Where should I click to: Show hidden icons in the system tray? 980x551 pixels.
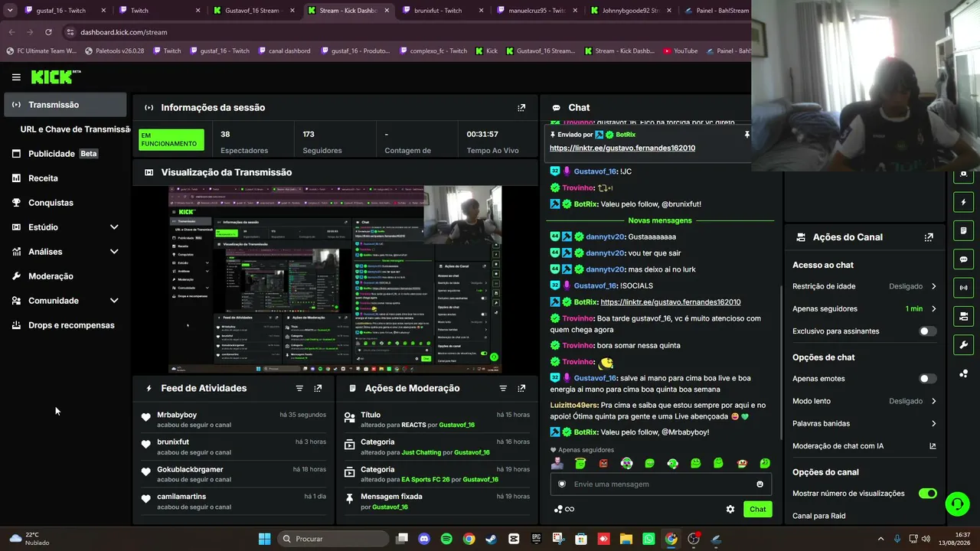880,539
